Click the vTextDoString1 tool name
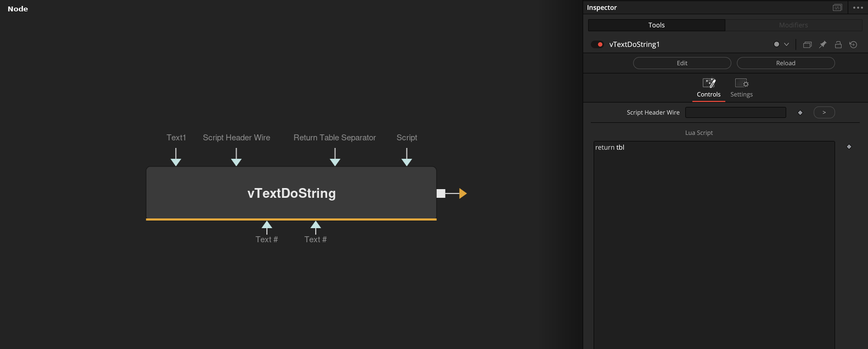Image resolution: width=868 pixels, height=349 pixels. point(634,44)
